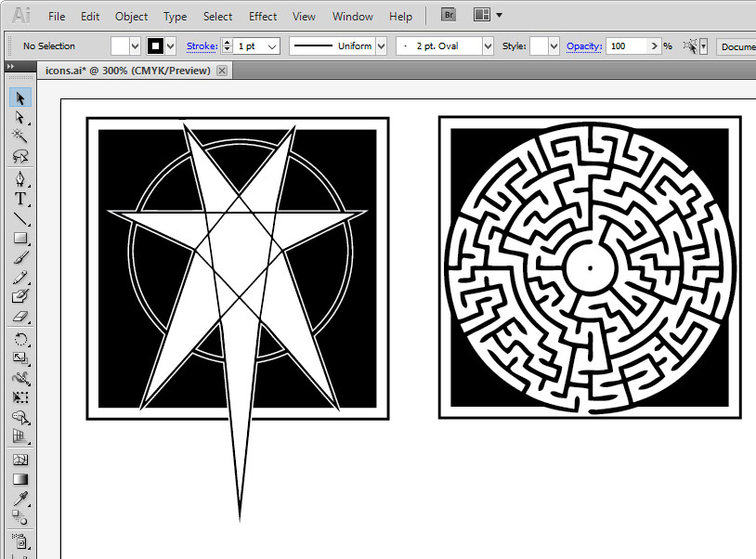Open the Effect menu
756x559 pixels.
click(263, 17)
